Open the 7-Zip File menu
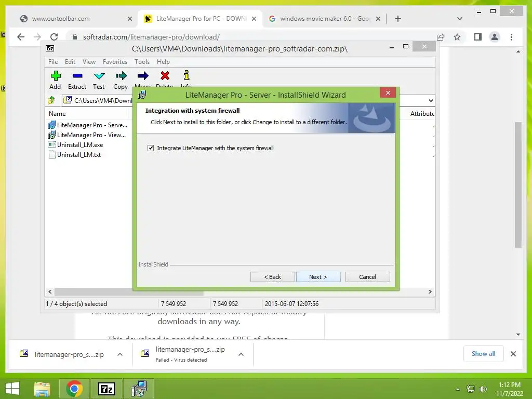 tap(53, 62)
